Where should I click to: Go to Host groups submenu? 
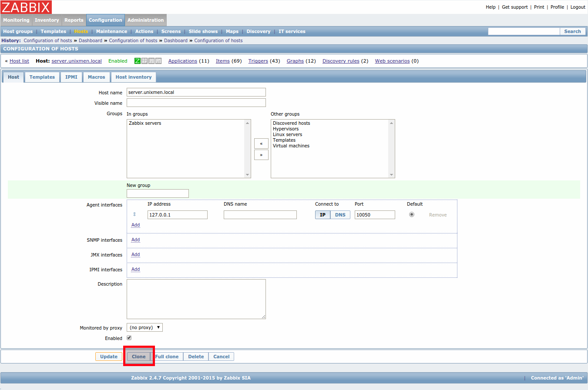coord(18,31)
